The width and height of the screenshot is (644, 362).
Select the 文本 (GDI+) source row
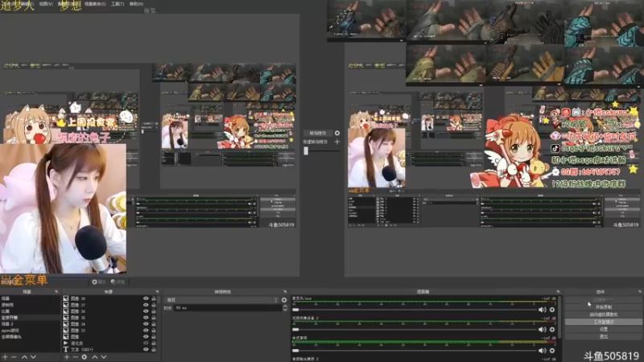110,349
